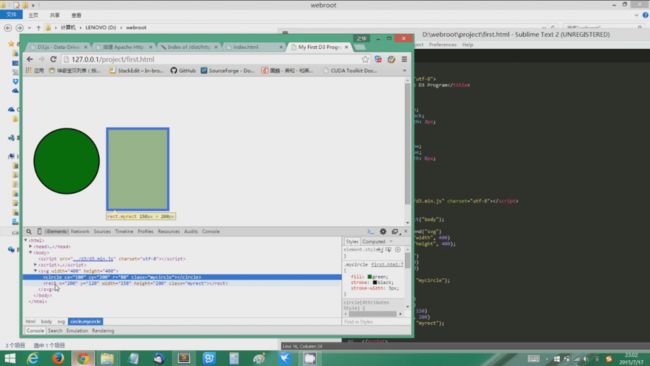Bookmark this page with the star icon
This screenshot has height=366, width=650.
pos(365,59)
